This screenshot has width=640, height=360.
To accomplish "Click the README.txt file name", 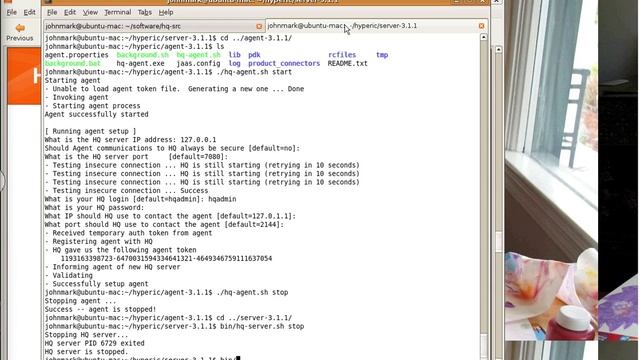I will tap(348, 63).
